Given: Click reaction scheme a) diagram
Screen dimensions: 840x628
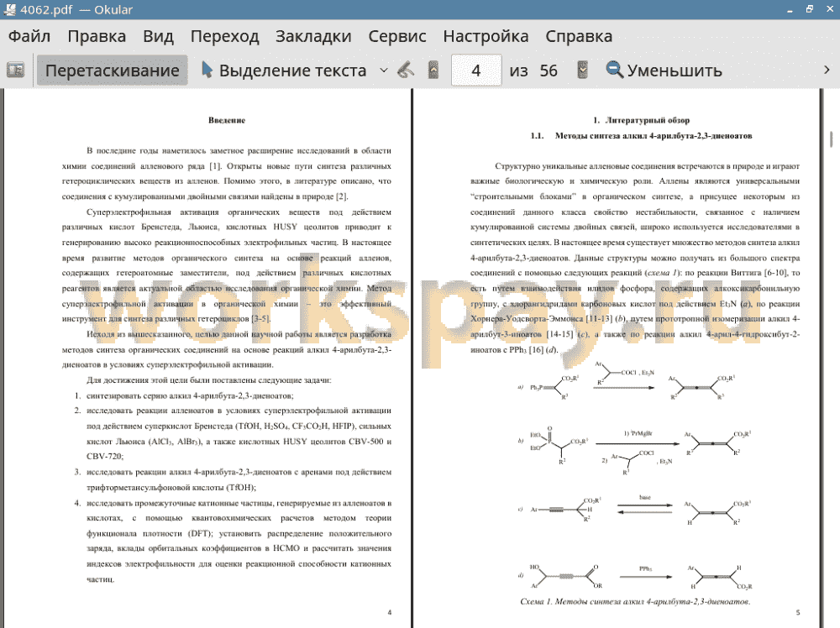Looking at the screenshot, I should (x=627, y=381).
